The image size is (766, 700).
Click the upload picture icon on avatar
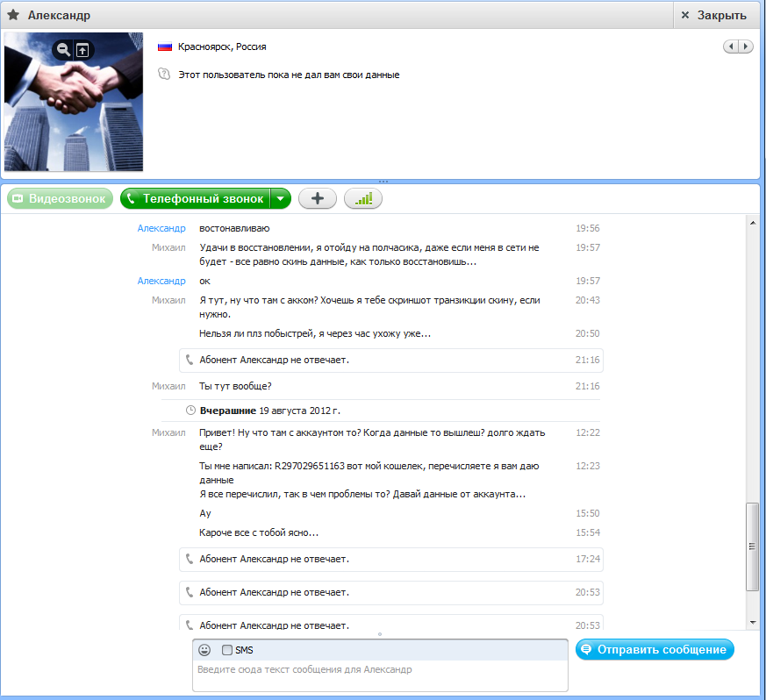coord(82,50)
